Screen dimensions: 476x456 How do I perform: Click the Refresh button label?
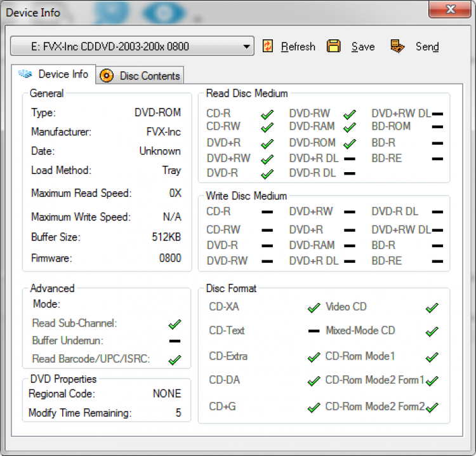298,46
